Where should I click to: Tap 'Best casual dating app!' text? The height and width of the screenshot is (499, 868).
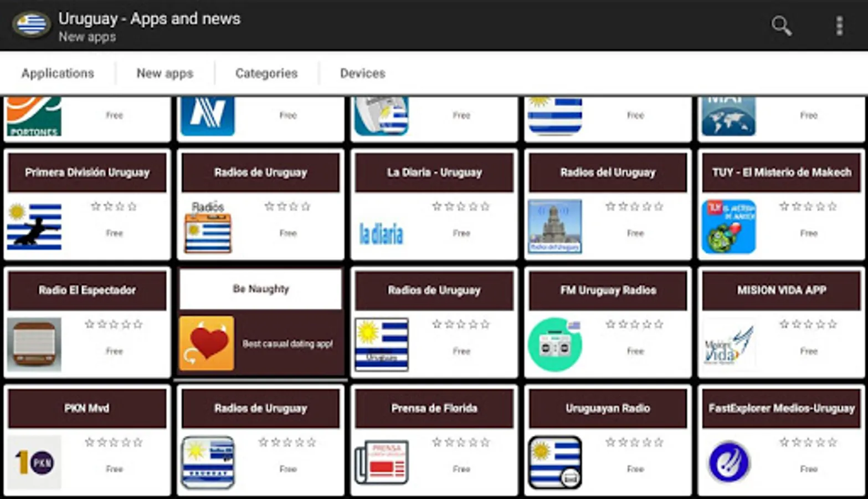(287, 344)
